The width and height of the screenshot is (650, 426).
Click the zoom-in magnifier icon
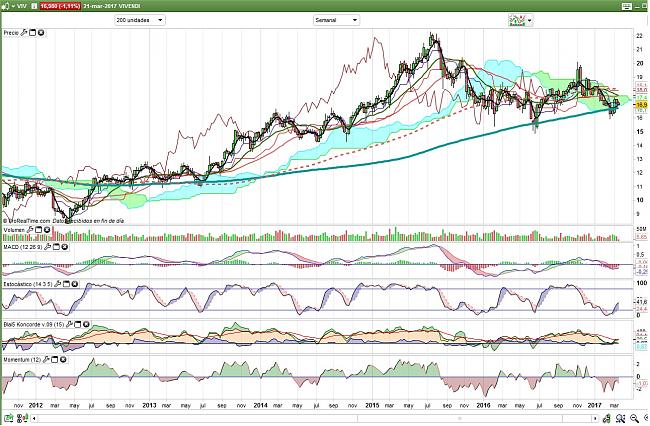620,418
